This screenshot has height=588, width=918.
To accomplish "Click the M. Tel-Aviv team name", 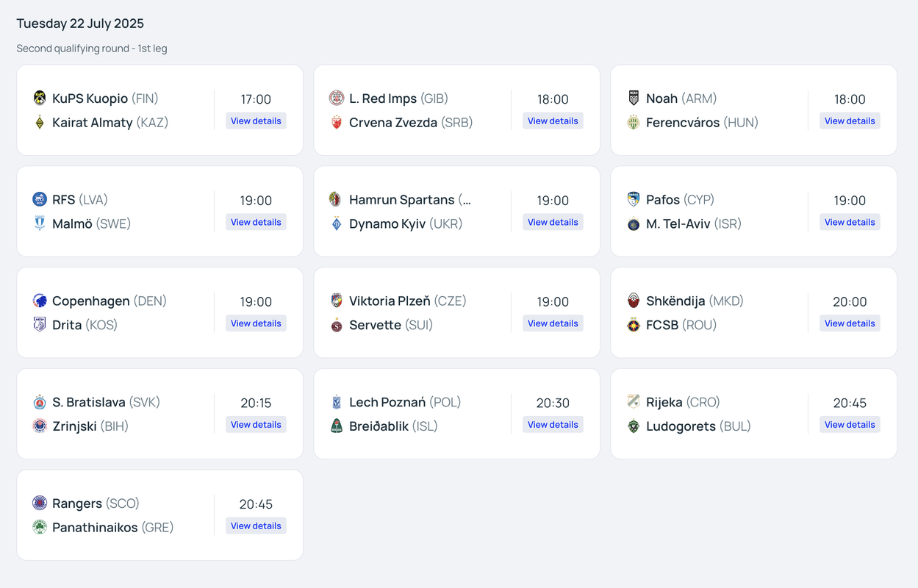I will (x=678, y=224).
